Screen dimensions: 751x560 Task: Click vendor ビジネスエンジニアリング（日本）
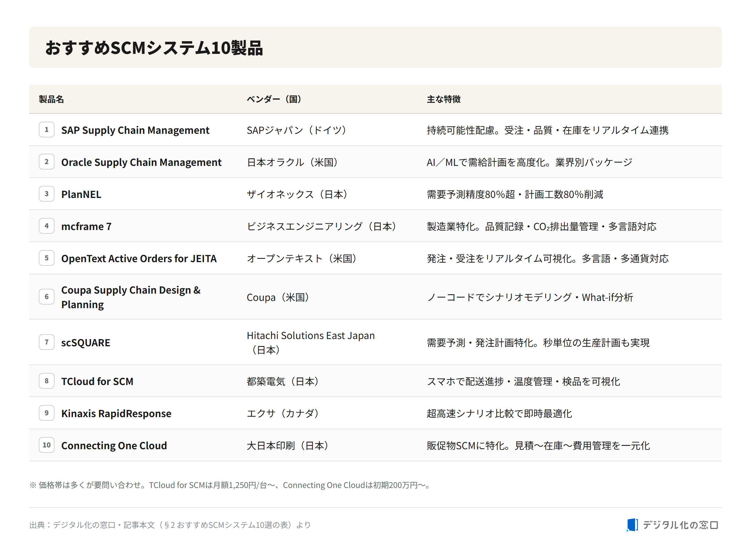[x=322, y=226]
